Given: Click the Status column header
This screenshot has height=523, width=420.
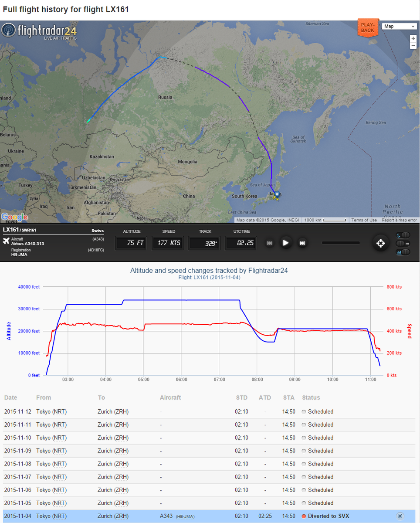Looking at the screenshot, I should tap(311, 397).
